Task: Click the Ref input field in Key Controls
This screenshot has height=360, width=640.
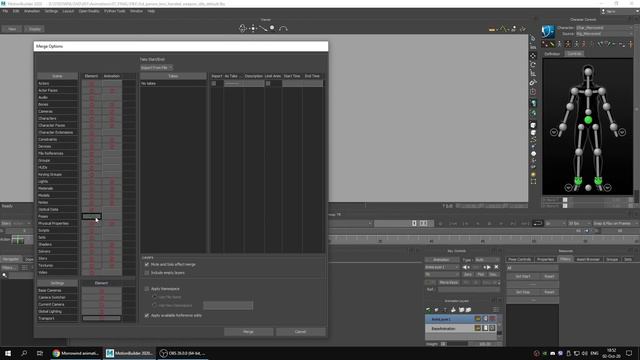Action: point(469,289)
